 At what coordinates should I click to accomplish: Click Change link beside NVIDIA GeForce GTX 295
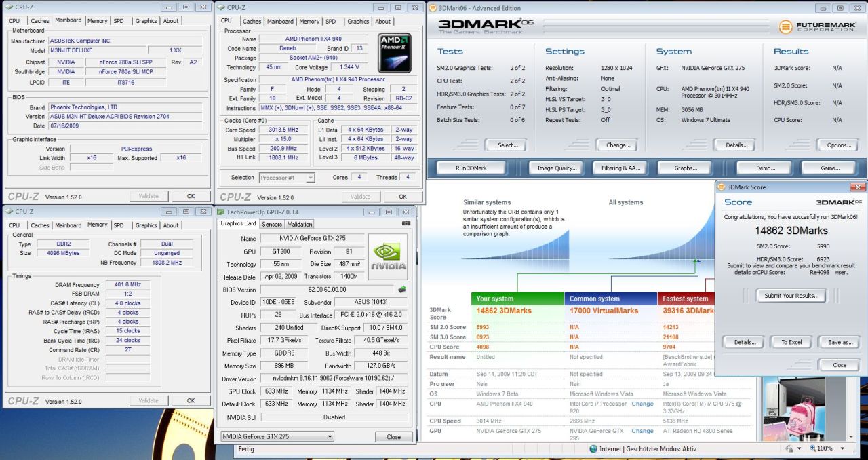[642, 430]
